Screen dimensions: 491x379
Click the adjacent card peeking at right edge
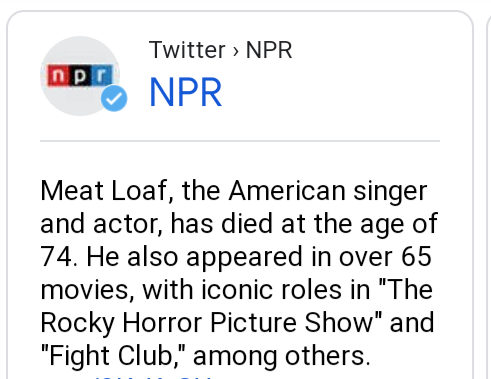pyautogui.click(x=488, y=195)
